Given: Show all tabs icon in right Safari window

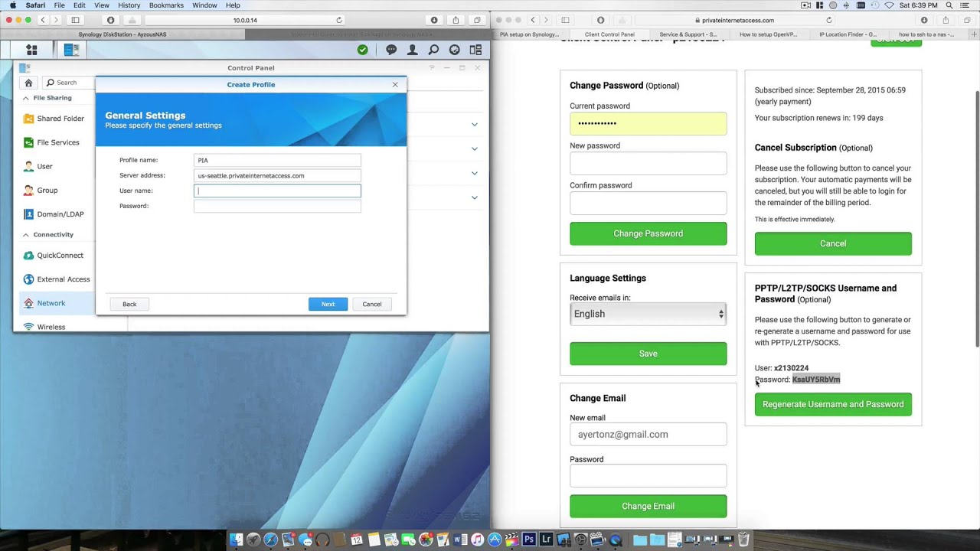Looking at the screenshot, I should point(967,20).
